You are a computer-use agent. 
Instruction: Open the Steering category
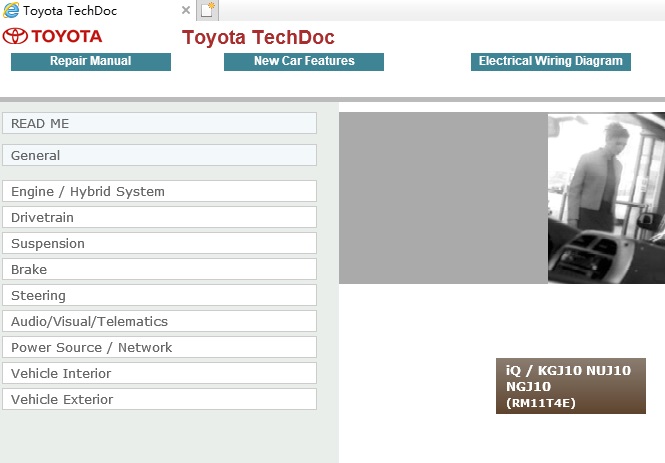tap(159, 295)
